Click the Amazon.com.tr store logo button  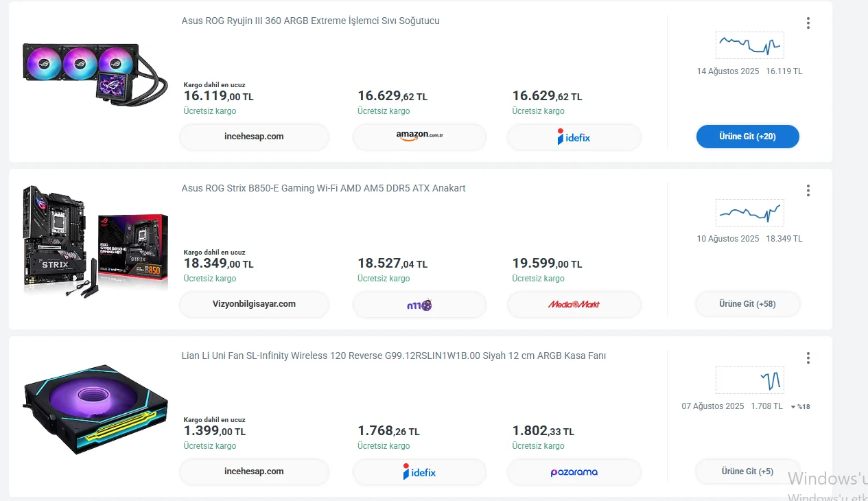pos(419,137)
